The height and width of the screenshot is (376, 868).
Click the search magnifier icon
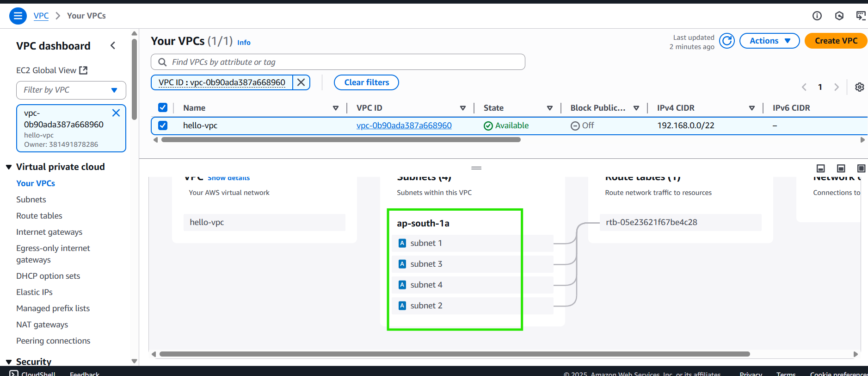coord(162,62)
